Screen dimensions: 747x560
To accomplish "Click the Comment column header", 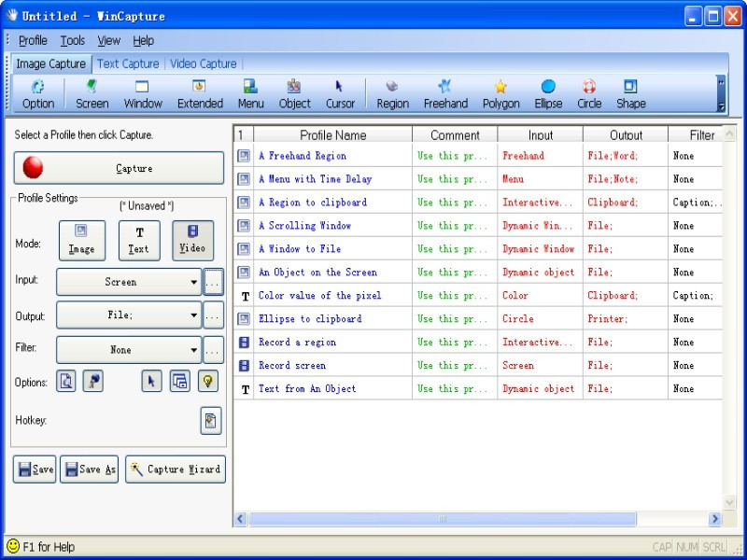I will click(455, 134).
